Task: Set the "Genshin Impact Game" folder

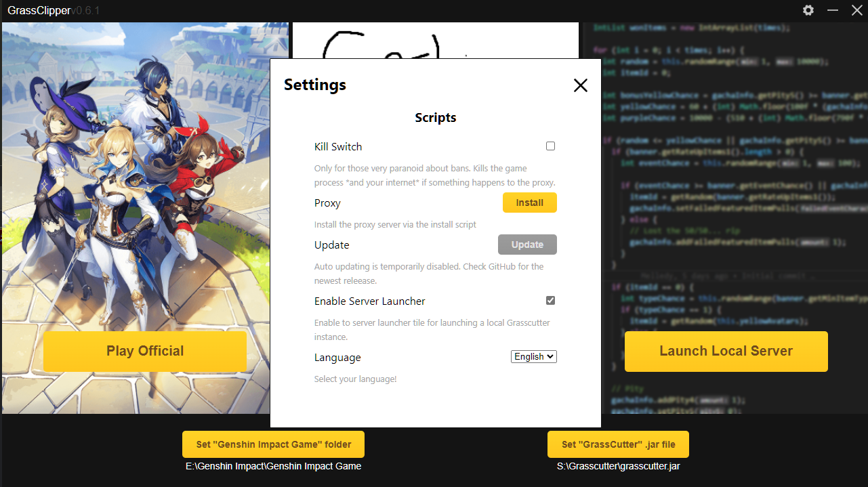Action: [x=274, y=444]
